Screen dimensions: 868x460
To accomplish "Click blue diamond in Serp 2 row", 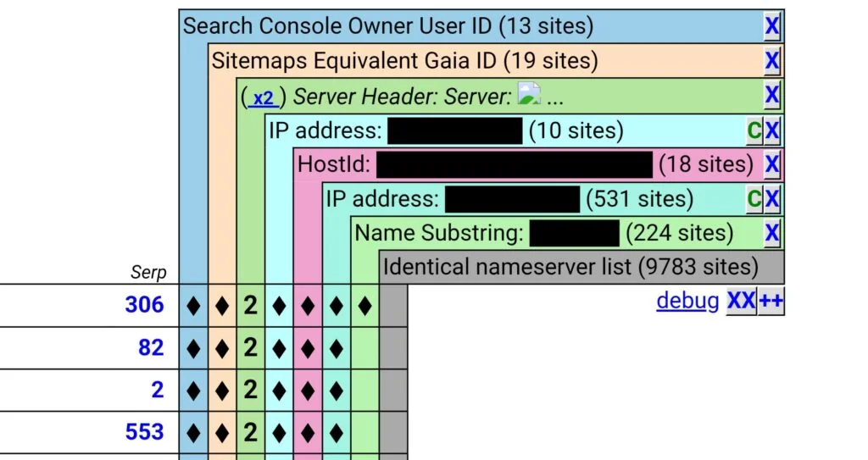I will [x=193, y=391].
